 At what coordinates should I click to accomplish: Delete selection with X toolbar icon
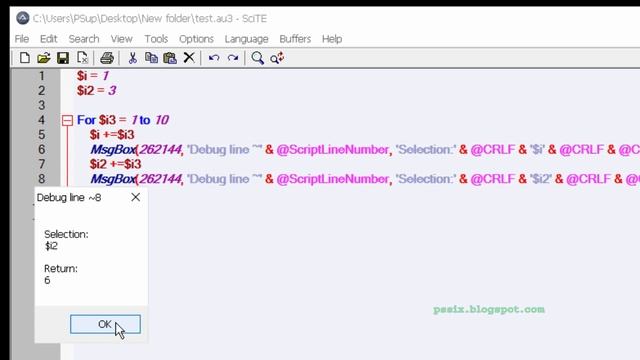189,58
